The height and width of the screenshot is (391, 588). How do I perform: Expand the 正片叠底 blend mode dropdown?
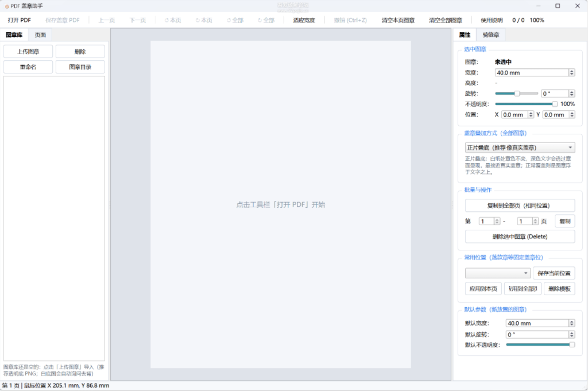click(520, 148)
